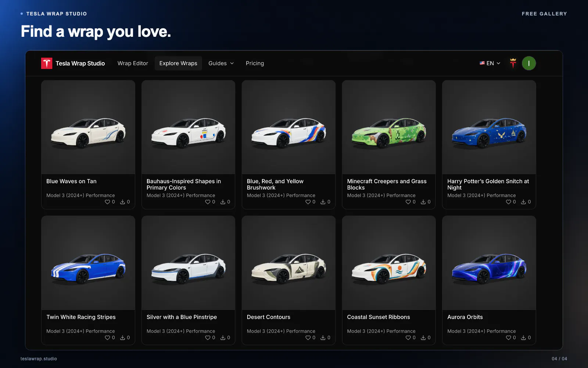Click the US flag language icon
Image resolution: width=588 pixels, height=368 pixels.
coord(482,63)
